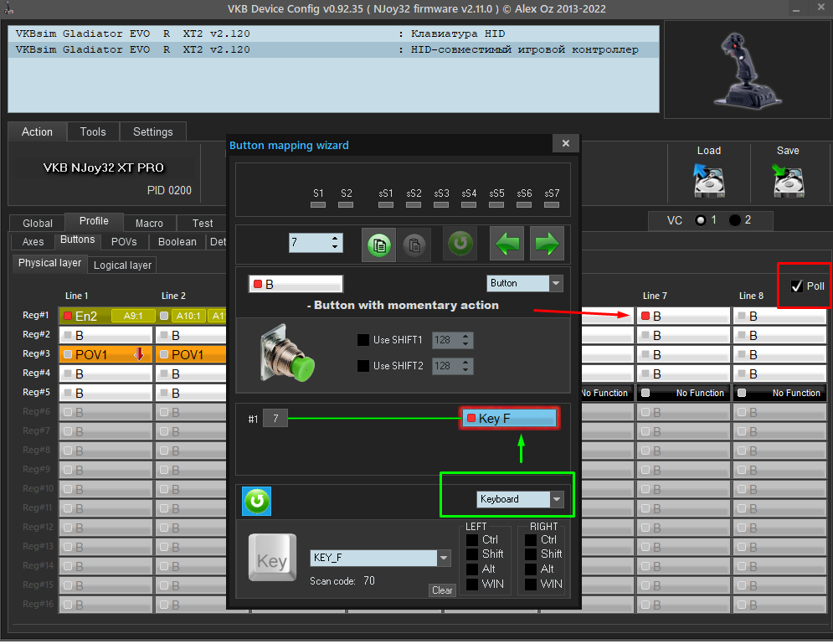
Task: Click the Save hard drive icon
Action: point(788,181)
